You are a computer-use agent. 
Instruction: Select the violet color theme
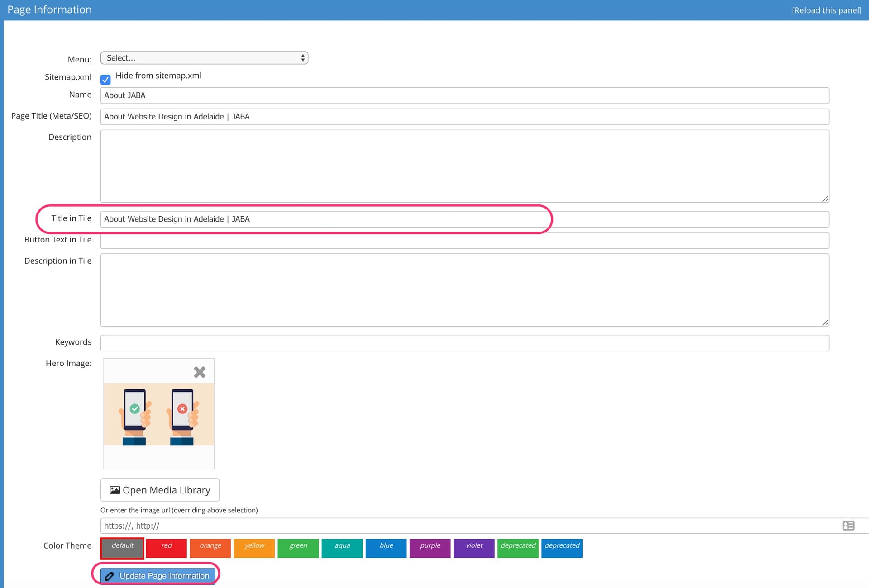[474, 548]
